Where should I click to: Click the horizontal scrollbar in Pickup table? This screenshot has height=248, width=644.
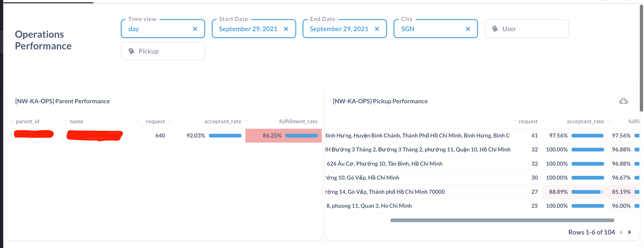point(502,221)
